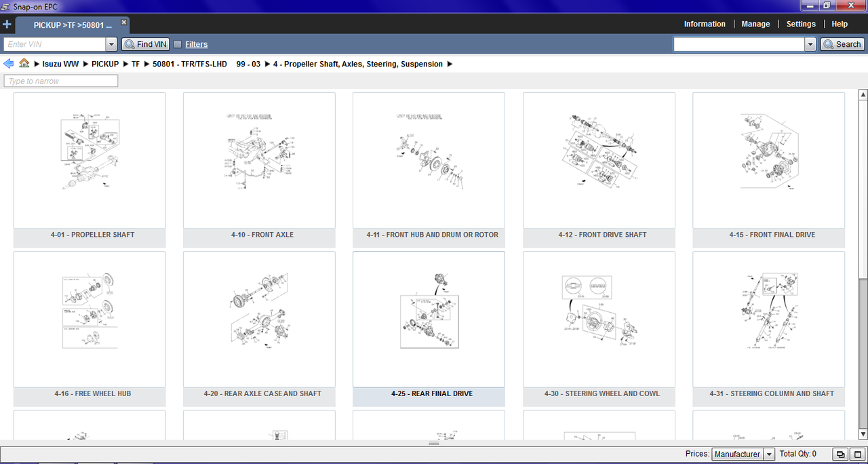Open the Manage menu
This screenshot has height=464, width=868.
click(x=755, y=24)
